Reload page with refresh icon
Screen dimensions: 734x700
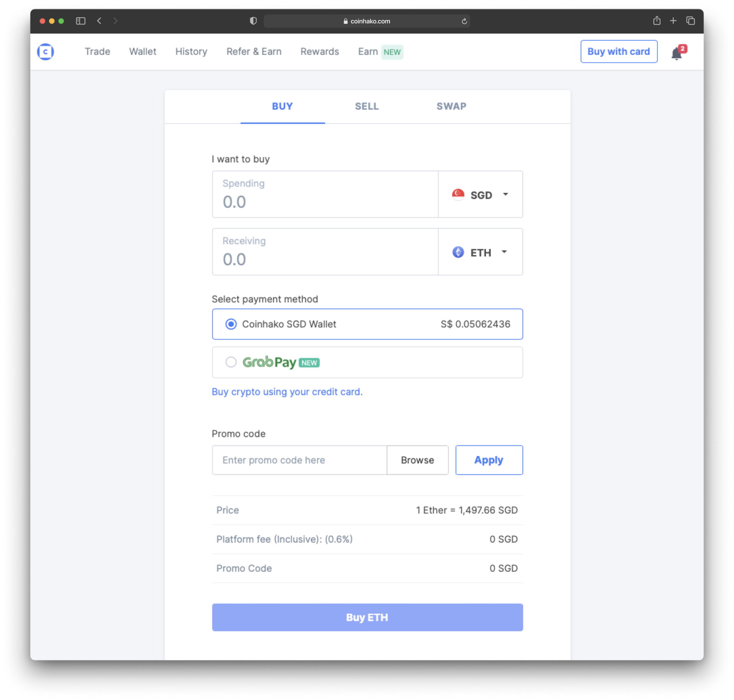[464, 21]
